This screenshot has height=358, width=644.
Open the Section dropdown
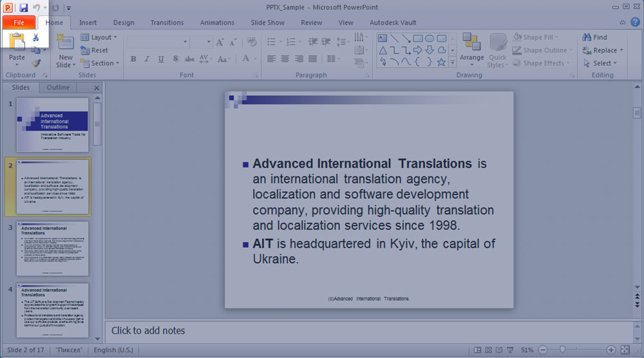(100, 63)
